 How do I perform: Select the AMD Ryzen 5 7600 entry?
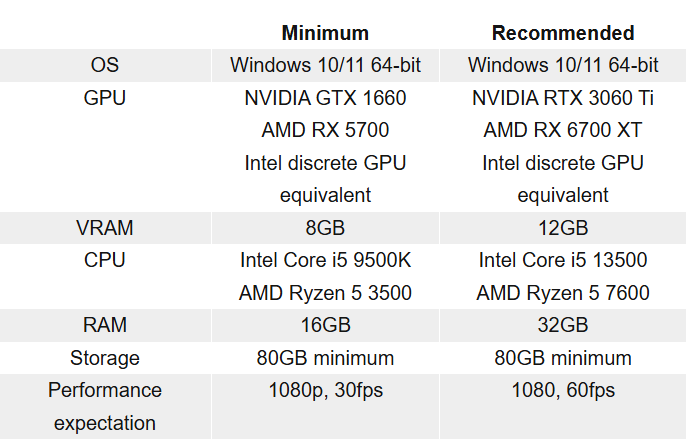563,293
